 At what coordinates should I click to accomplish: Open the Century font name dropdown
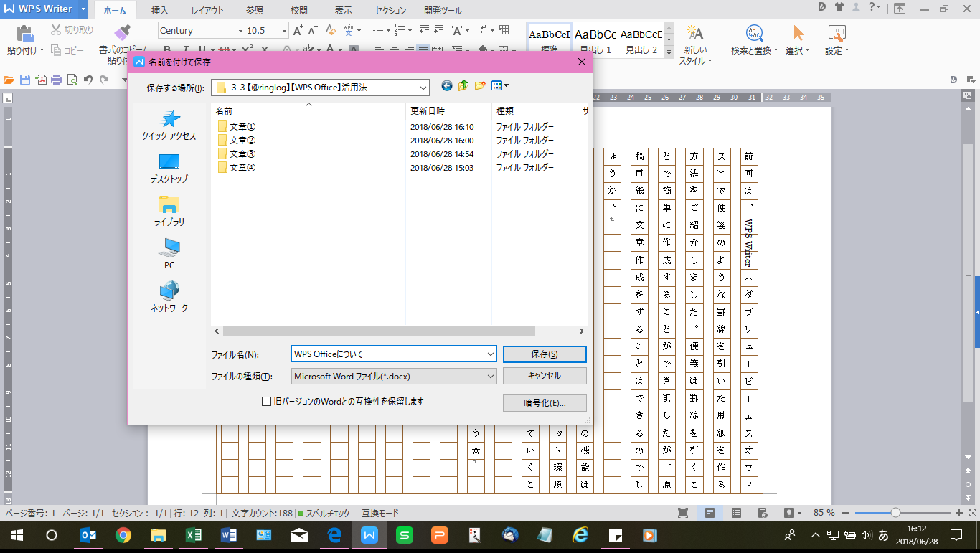[x=240, y=31]
